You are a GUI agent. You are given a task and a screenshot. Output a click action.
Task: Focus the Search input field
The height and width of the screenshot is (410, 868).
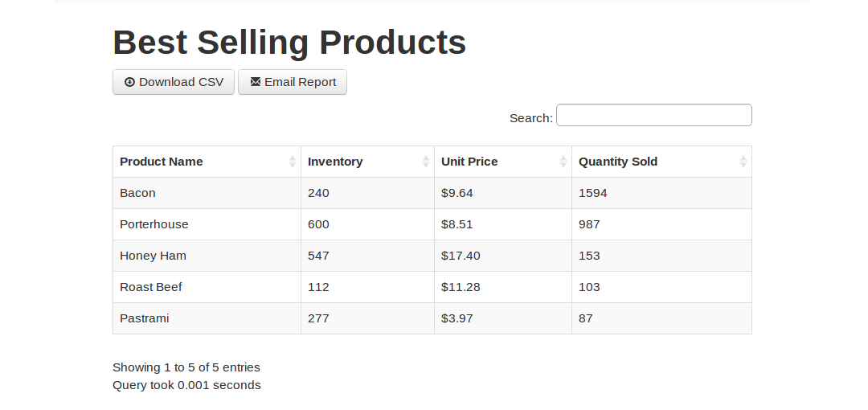tap(653, 116)
